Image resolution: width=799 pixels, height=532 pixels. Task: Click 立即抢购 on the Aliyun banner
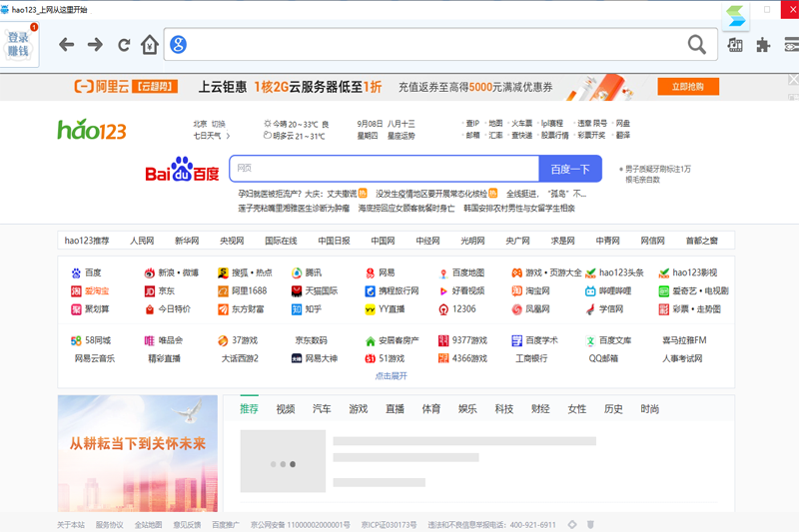coord(688,87)
